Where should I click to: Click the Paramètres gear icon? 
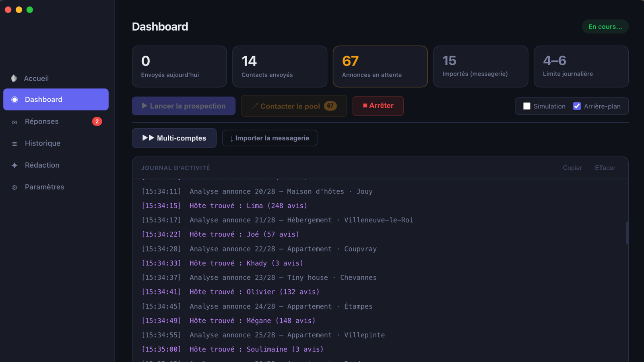coord(14,187)
